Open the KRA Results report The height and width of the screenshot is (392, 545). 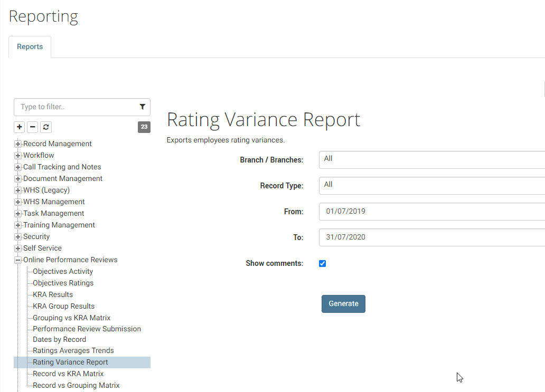tap(53, 294)
